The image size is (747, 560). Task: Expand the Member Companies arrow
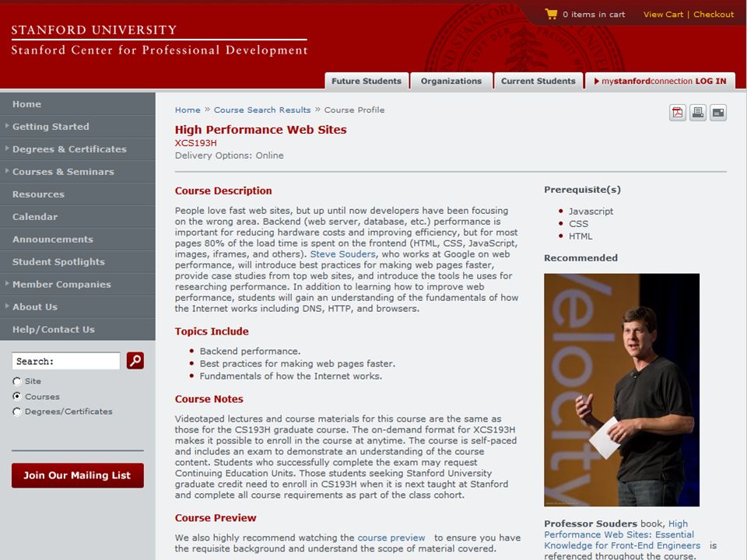7,284
